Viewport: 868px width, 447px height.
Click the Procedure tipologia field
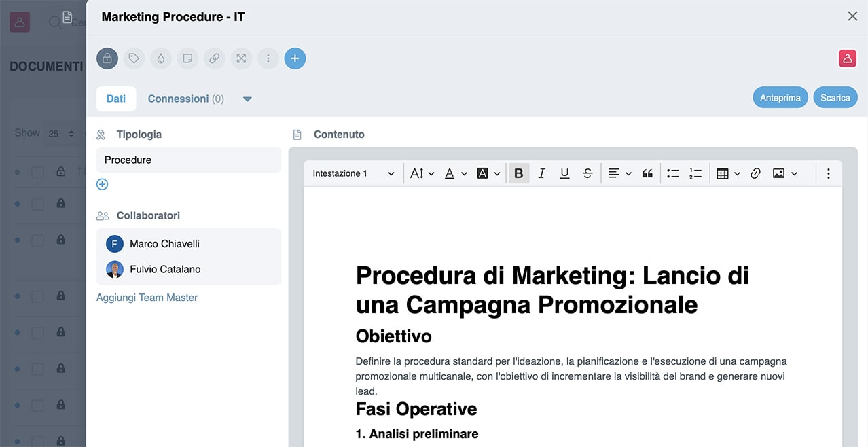189,160
